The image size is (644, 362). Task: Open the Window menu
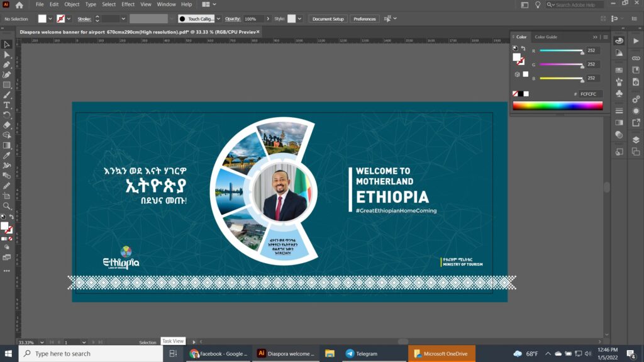(x=166, y=4)
